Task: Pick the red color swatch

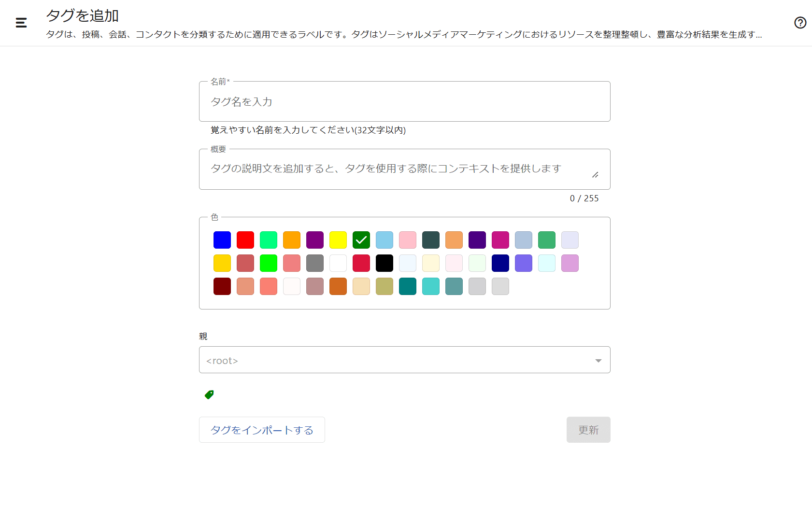Action: tap(245, 240)
